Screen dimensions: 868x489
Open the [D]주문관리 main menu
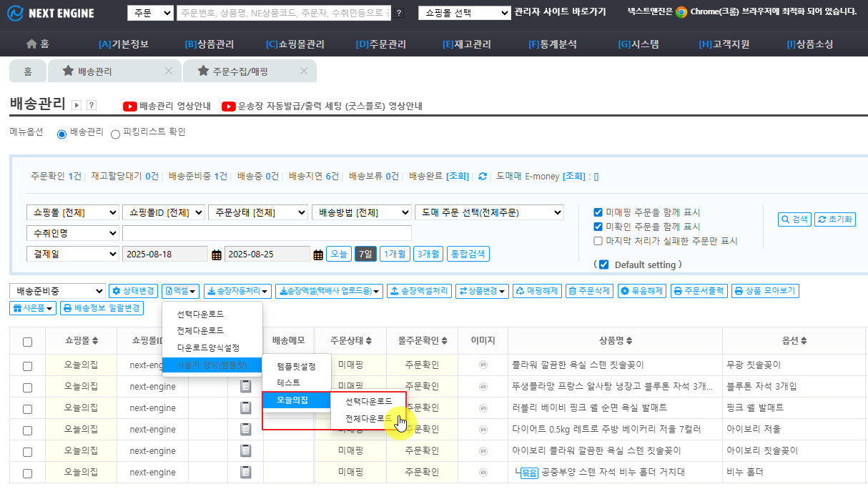pyautogui.click(x=380, y=44)
